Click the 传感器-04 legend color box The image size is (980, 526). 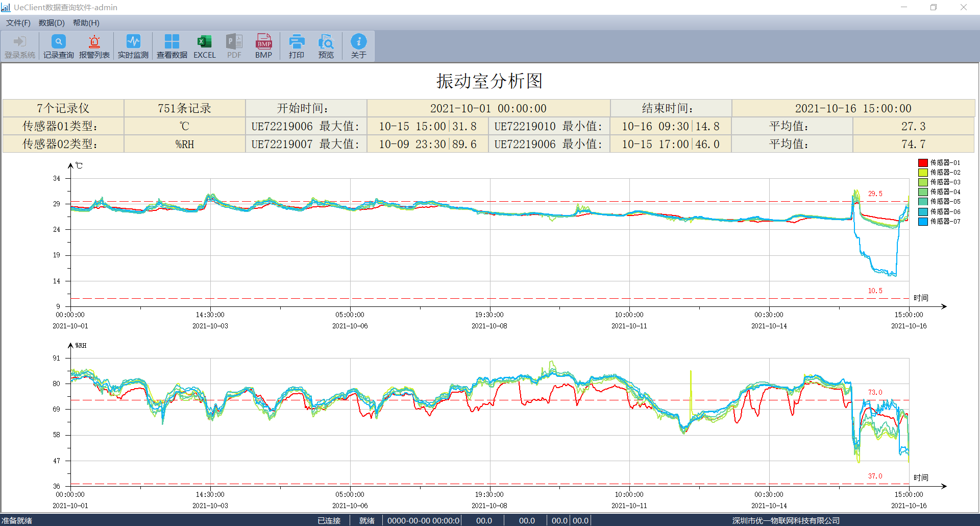(923, 192)
